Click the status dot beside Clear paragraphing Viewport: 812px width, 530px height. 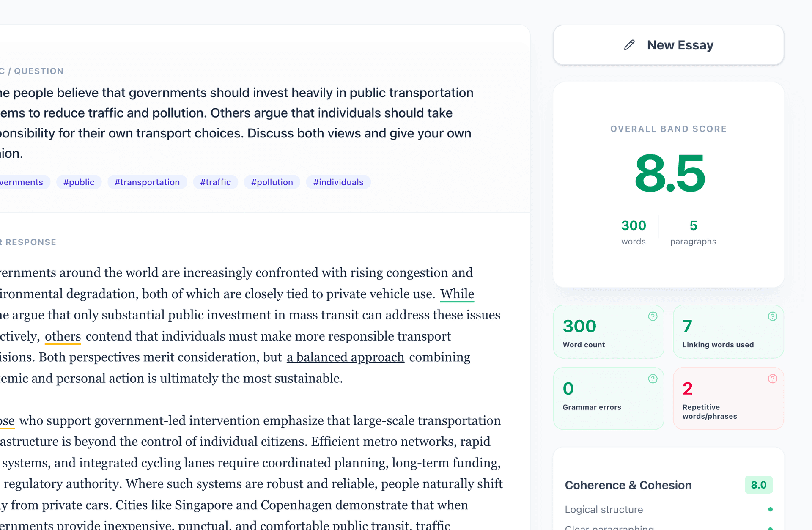pos(771,528)
